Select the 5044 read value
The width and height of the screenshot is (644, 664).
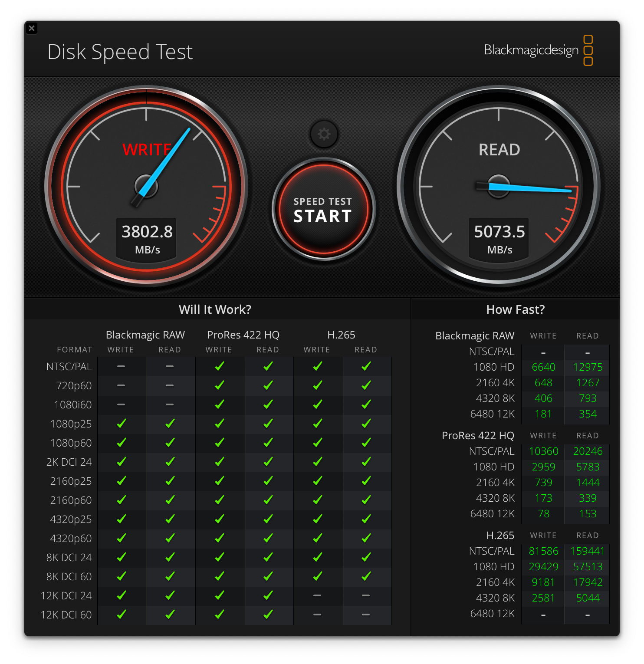(x=588, y=598)
